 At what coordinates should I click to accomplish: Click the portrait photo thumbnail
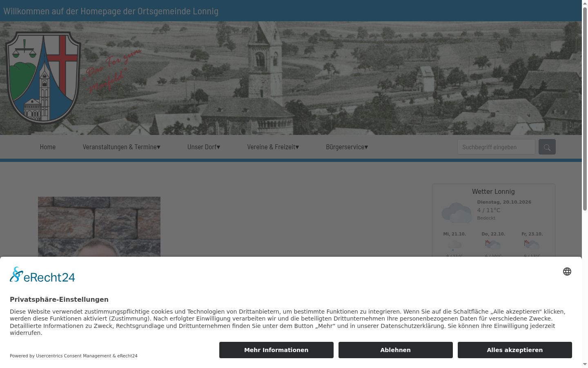pyautogui.click(x=99, y=227)
